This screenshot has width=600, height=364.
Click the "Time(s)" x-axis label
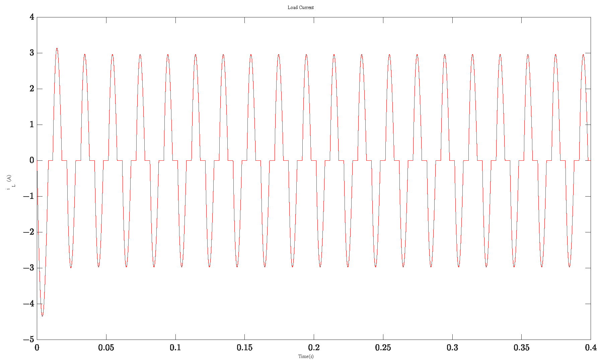coord(306,356)
